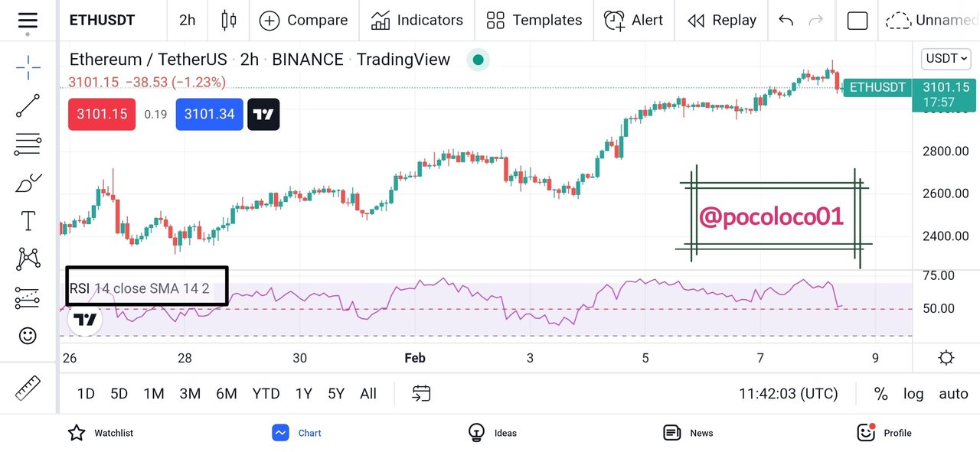Click the 2800.00 price axis label
Image resolution: width=980 pixels, height=452 pixels.
click(946, 151)
